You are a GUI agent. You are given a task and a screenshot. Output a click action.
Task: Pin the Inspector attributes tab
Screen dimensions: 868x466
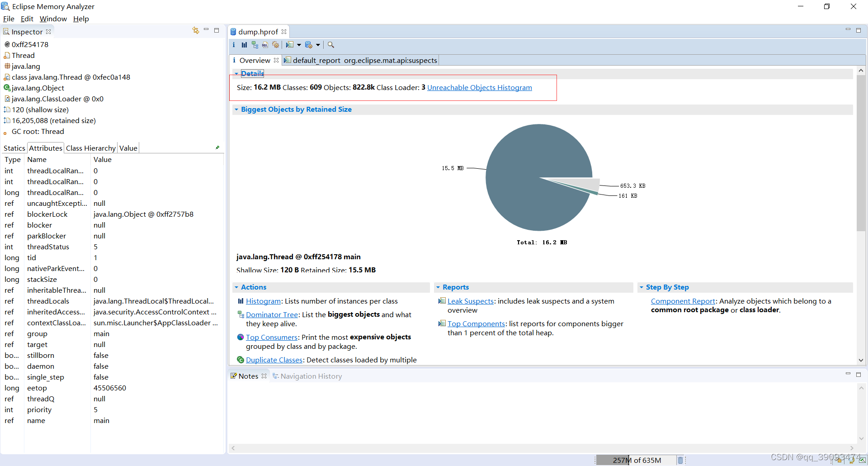217,147
